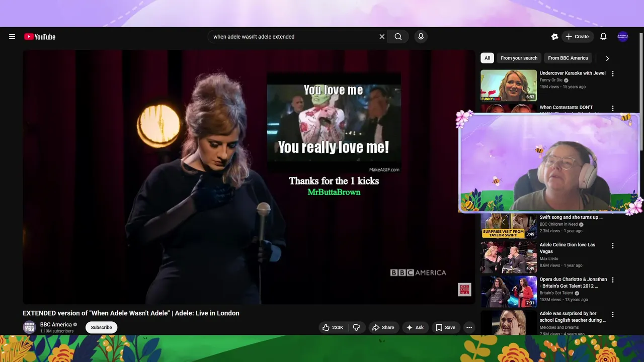Screen dimensions: 644x362
Task: Open Undercover Karaoke with Jewel thumbnail
Action: coord(509,85)
